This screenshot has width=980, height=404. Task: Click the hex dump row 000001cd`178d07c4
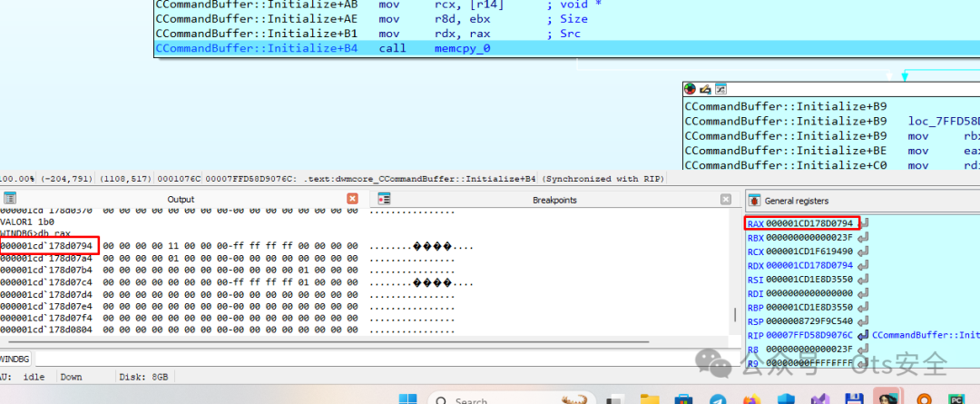pyautogui.click(x=238, y=282)
